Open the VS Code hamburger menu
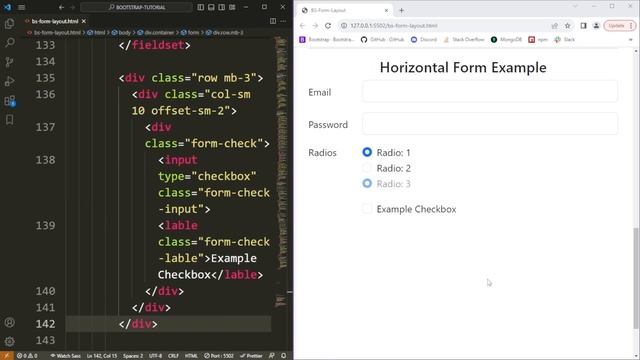This screenshot has height=360, width=640. point(22,7)
